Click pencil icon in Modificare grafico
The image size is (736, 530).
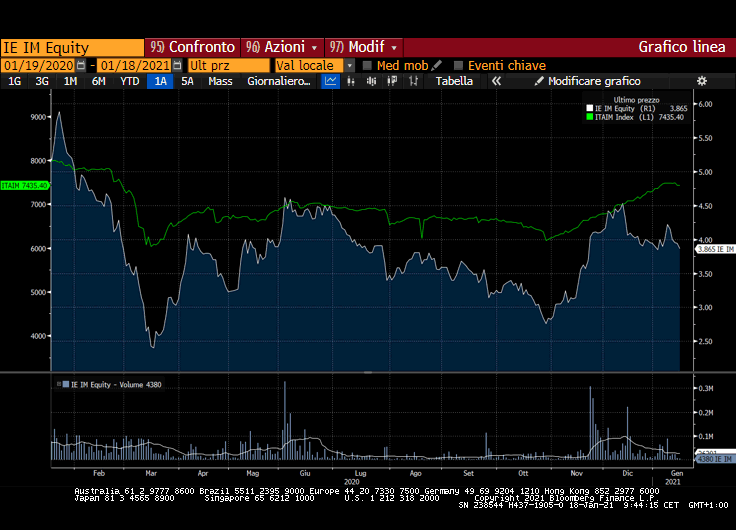(x=540, y=81)
